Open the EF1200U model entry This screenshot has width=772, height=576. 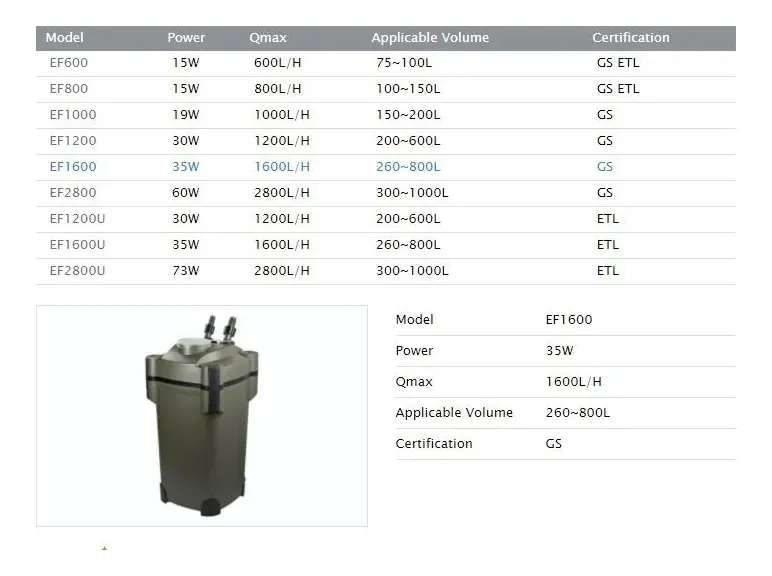tap(77, 219)
